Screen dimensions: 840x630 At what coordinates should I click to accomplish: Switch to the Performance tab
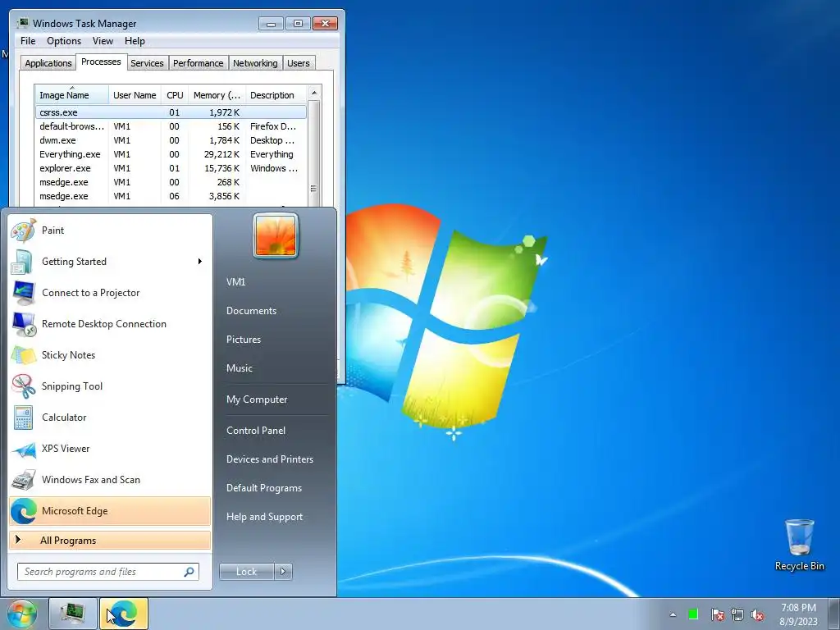[199, 63]
